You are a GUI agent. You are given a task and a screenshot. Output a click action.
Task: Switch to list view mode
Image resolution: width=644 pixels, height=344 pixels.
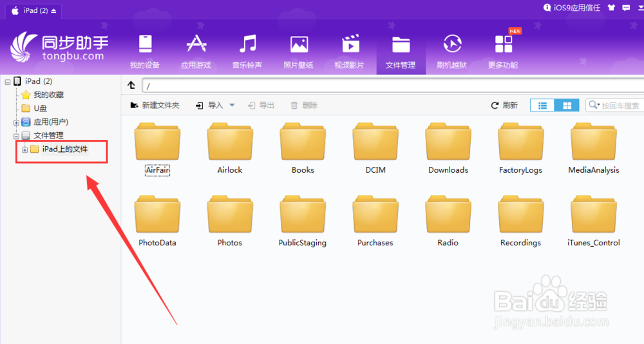[x=542, y=106]
